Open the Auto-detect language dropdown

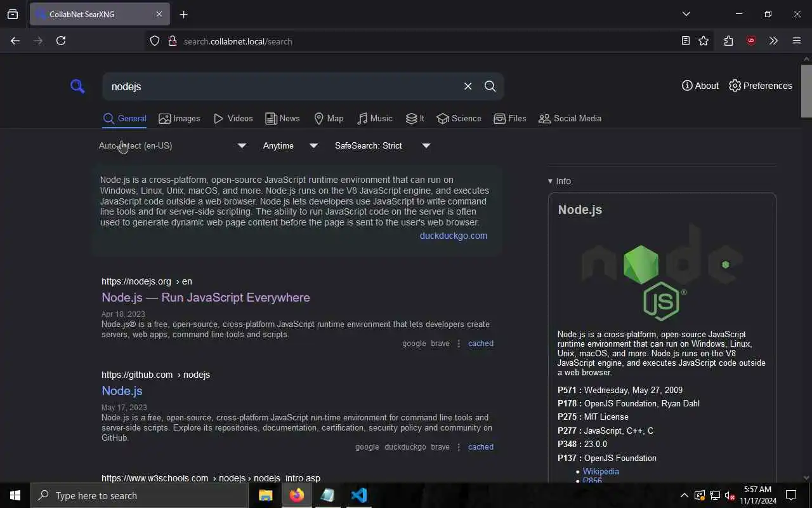point(173,146)
